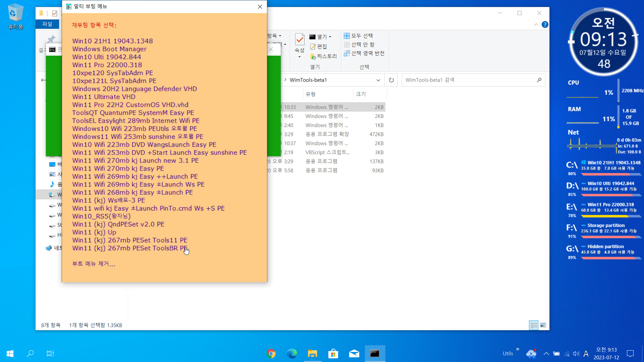Launch Microsoft Edge from taskbar
Image resolution: width=644 pixels, height=362 pixels.
click(292, 354)
